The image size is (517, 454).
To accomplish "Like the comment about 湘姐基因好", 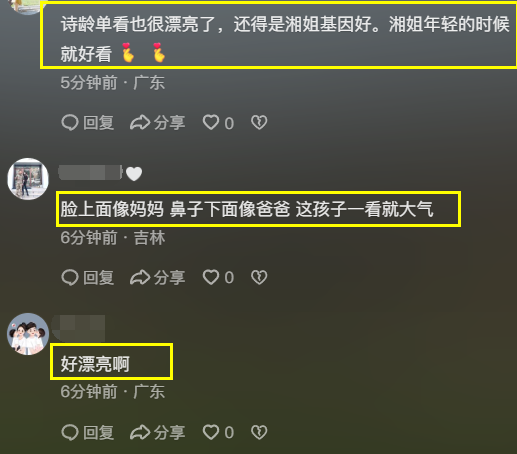I will 211,122.
